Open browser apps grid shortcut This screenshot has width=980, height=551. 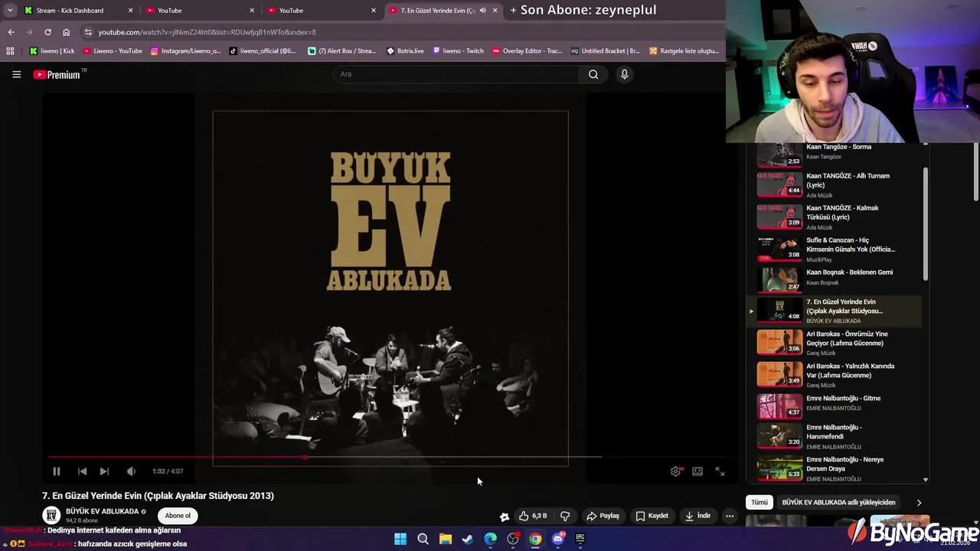click(10, 51)
